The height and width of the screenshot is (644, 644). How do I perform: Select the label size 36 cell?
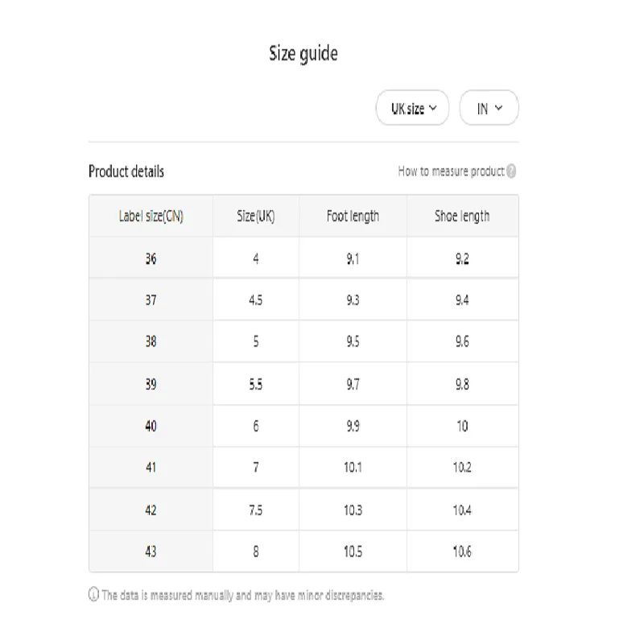(151, 258)
